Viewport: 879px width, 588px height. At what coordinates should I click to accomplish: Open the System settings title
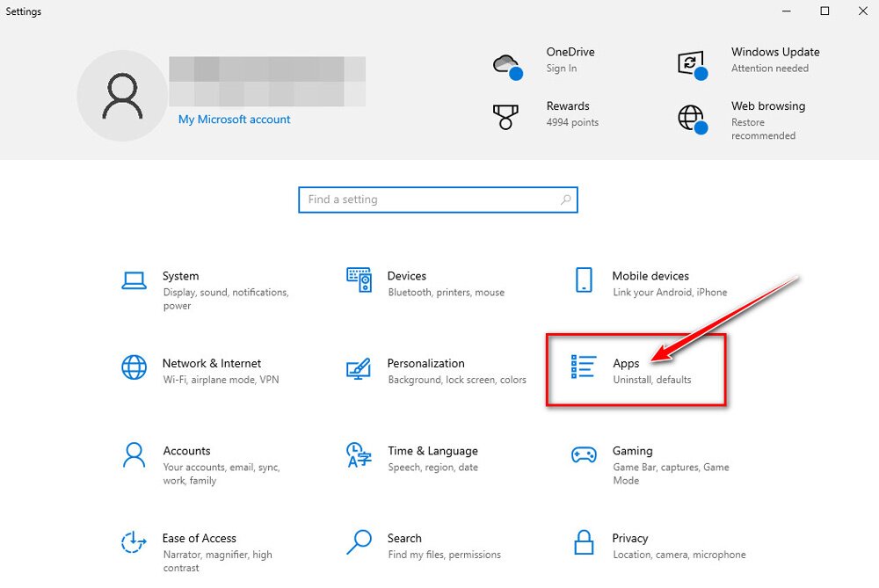click(x=180, y=276)
